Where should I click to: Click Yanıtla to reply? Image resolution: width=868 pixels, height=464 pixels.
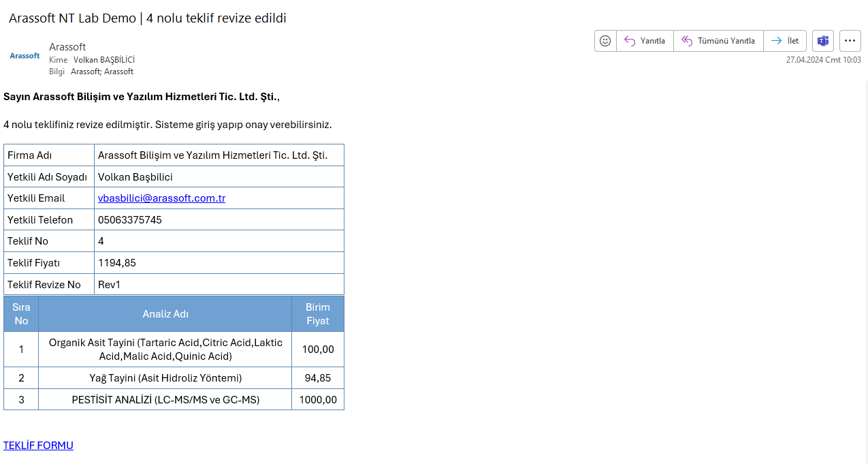(645, 41)
